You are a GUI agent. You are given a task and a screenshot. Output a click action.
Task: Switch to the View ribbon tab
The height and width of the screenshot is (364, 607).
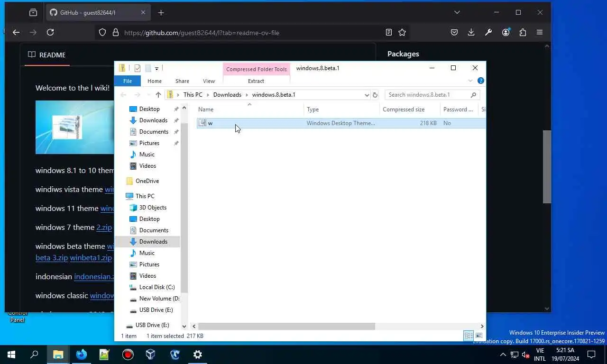pyautogui.click(x=209, y=81)
